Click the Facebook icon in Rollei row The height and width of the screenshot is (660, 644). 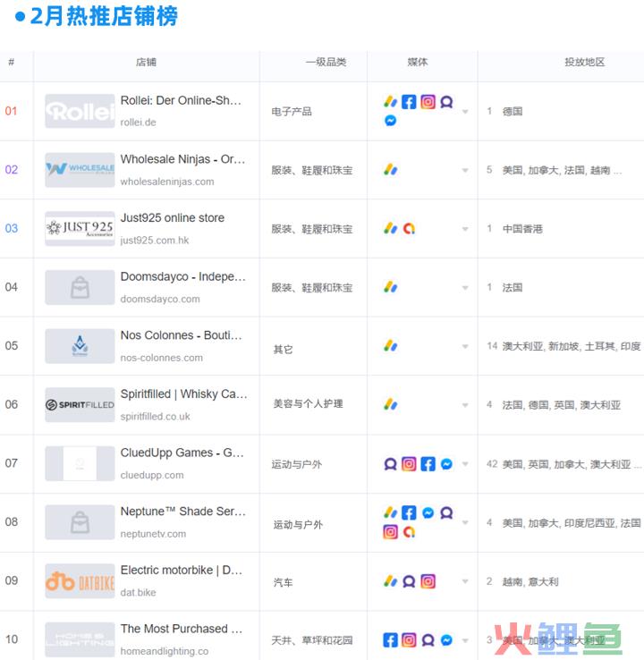click(409, 102)
